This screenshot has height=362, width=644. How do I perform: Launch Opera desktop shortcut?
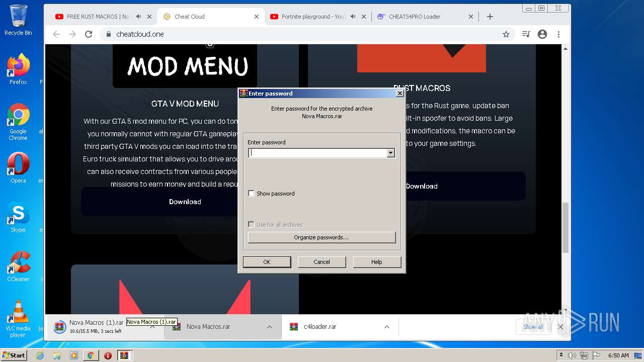coord(18,167)
